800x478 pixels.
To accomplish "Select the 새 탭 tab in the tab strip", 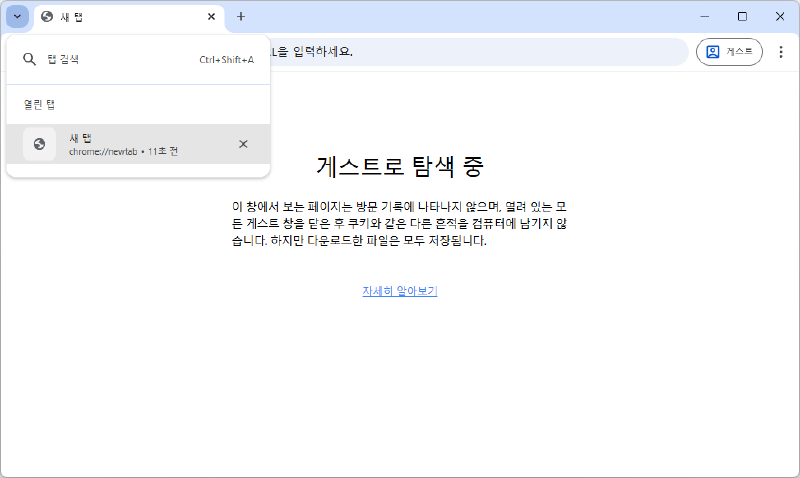I will click(x=129, y=17).
